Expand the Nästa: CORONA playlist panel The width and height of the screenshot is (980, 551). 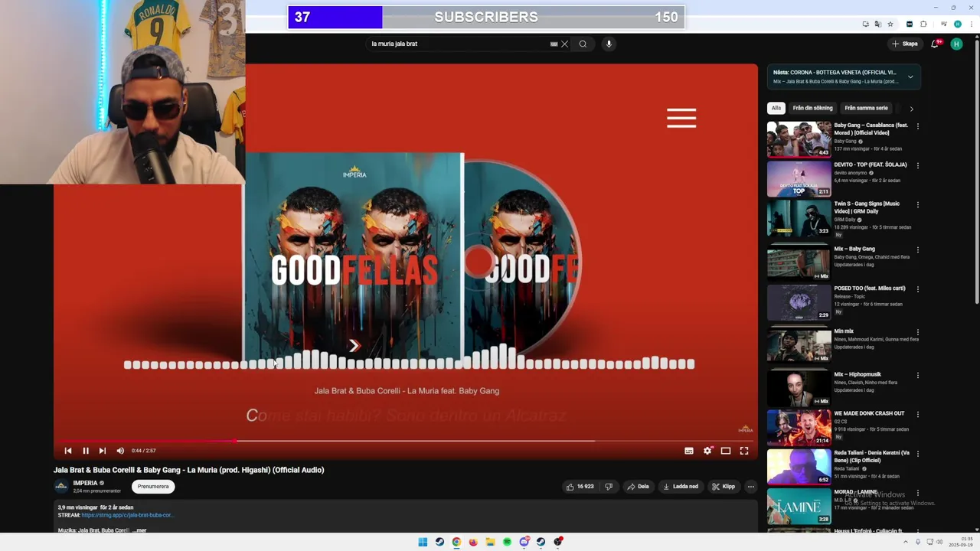(x=910, y=77)
